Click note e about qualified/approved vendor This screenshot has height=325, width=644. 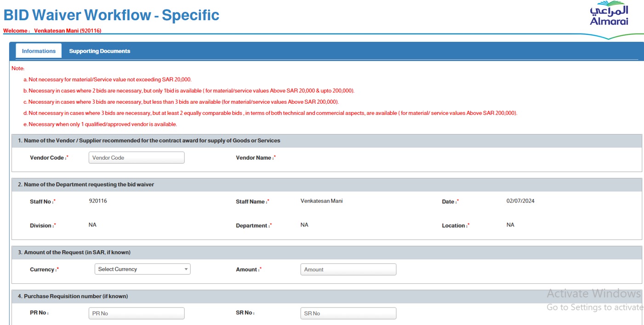click(102, 124)
